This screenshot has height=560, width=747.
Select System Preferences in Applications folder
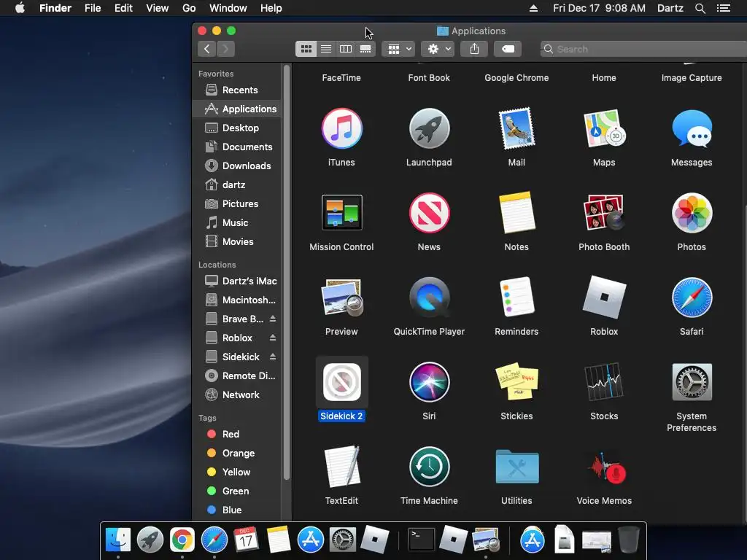pyautogui.click(x=692, y=382)
